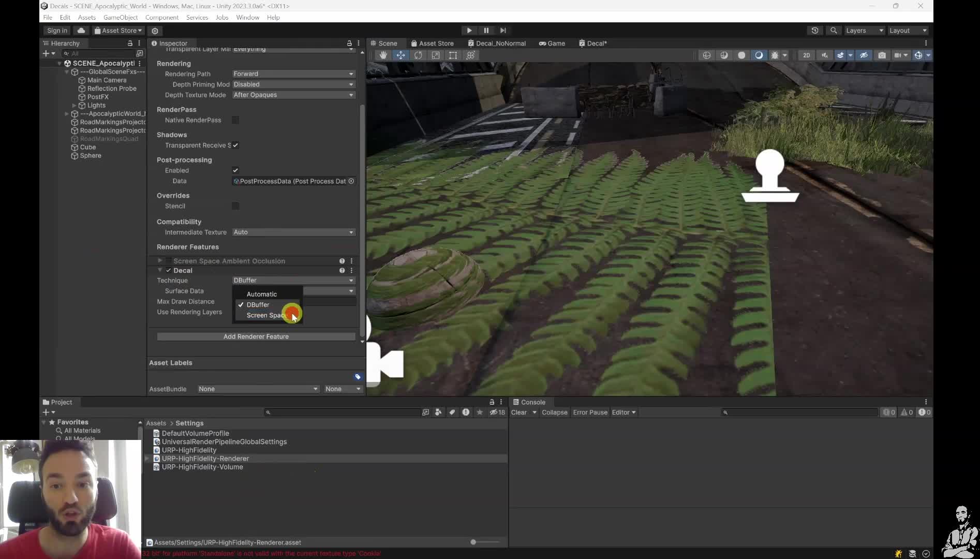The width and height of the screenshot is (980, 559).
Task: Select the Hand view tool
Action: click(383, 55)
